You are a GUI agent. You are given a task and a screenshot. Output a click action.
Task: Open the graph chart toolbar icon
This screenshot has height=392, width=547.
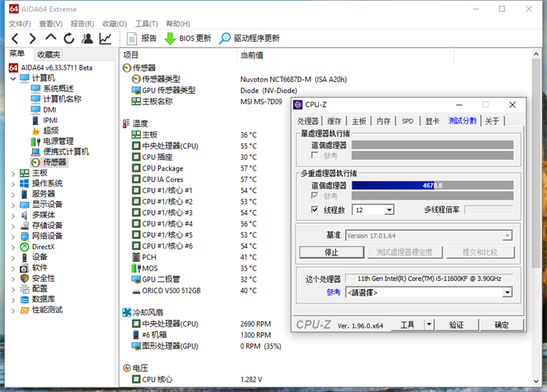(x=105, y=38)
